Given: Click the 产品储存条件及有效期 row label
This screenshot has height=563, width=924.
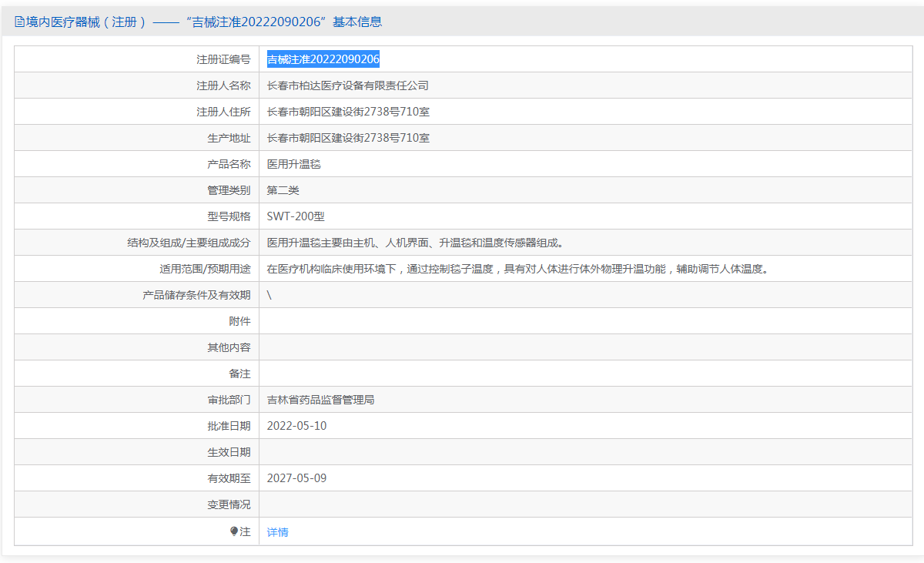Looking at the screenshot, I should (x=196, y=295).
